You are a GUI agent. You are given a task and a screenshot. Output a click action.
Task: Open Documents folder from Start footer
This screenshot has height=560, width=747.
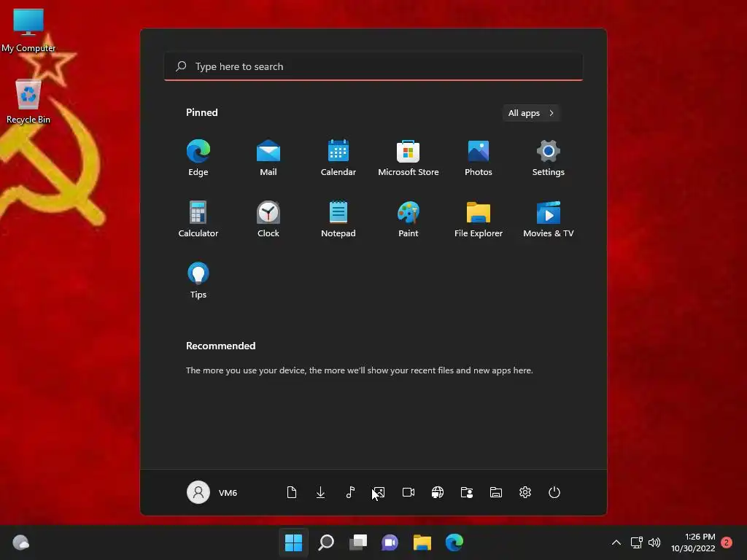click(292, 492)
